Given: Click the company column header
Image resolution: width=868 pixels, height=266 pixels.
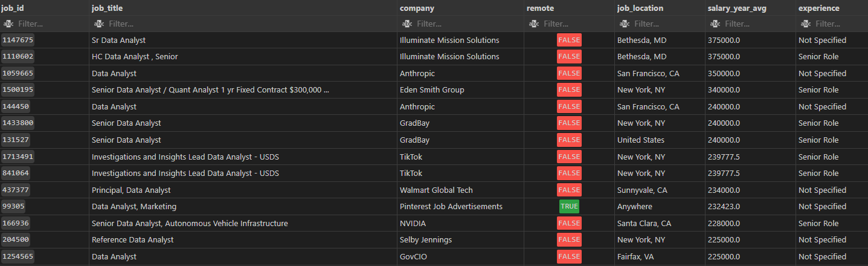Looking at the screenshot, I should 417,8.
